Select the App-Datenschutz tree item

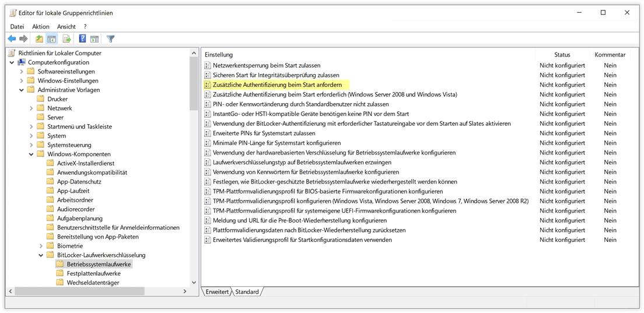point(79,182)
